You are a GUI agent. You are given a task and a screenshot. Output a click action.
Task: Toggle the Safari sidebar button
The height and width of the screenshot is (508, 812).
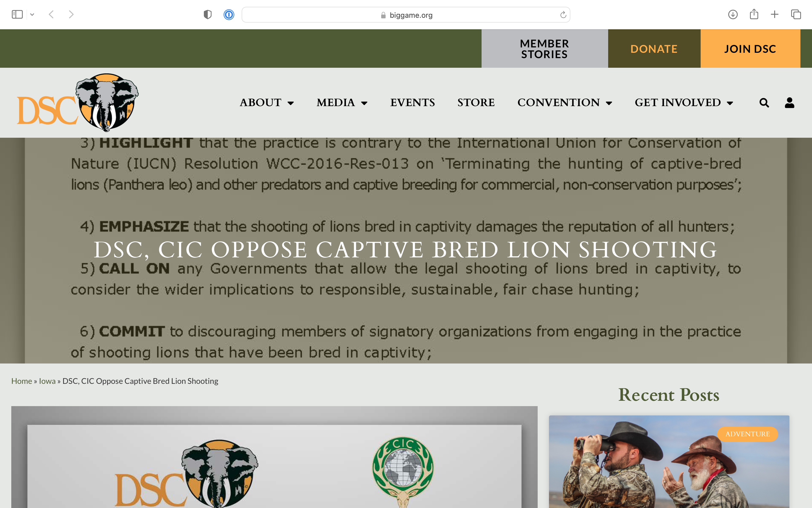point(17,14)
